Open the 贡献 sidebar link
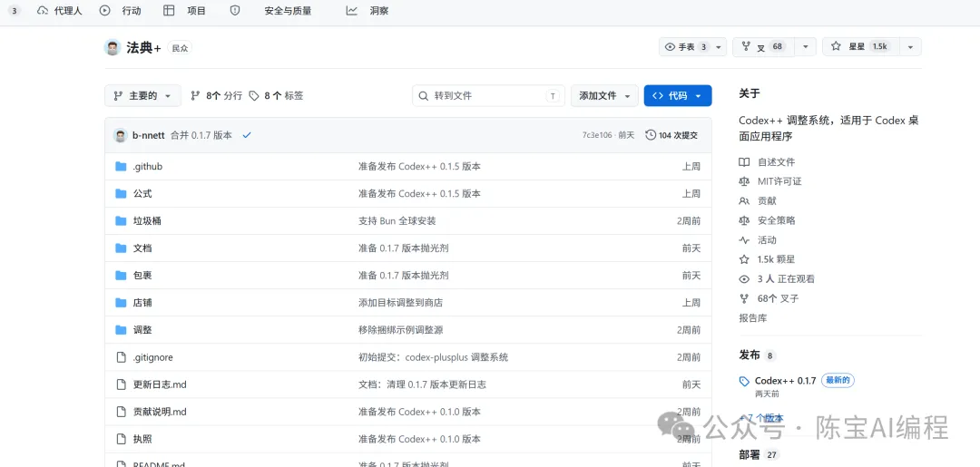Viewport: 980px width, 467px height. tap(758, 201)
